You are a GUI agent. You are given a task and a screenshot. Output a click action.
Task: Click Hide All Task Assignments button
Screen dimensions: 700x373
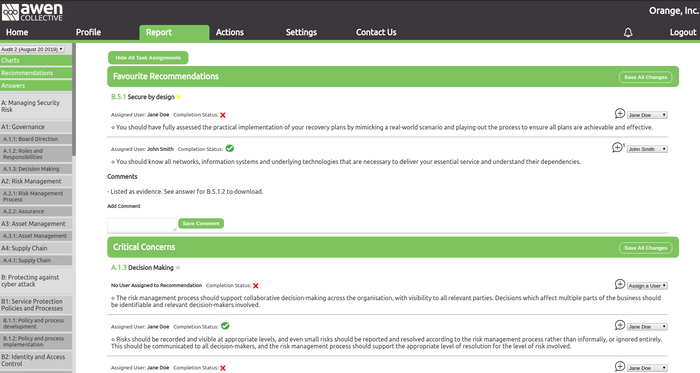click(x=148, y=58)
